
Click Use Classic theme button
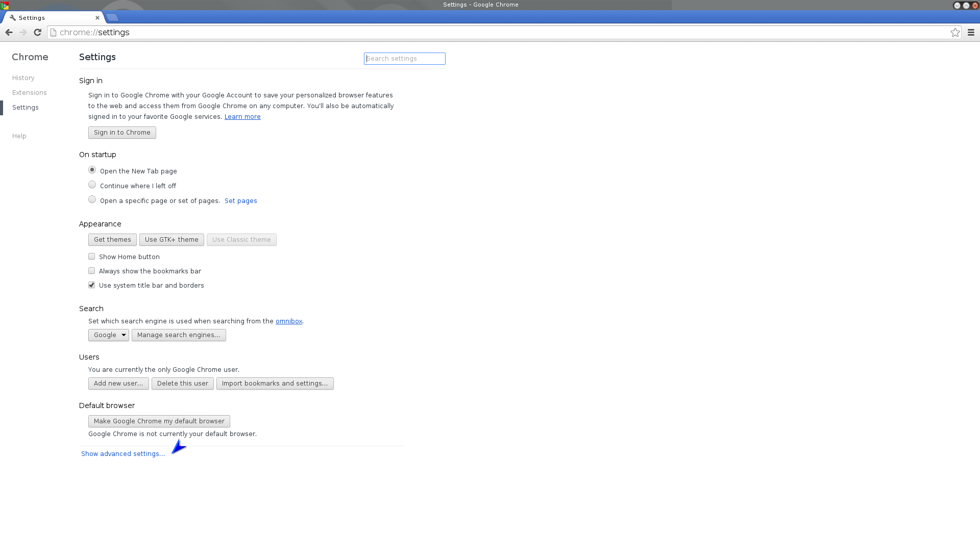(x=241, y=240)
